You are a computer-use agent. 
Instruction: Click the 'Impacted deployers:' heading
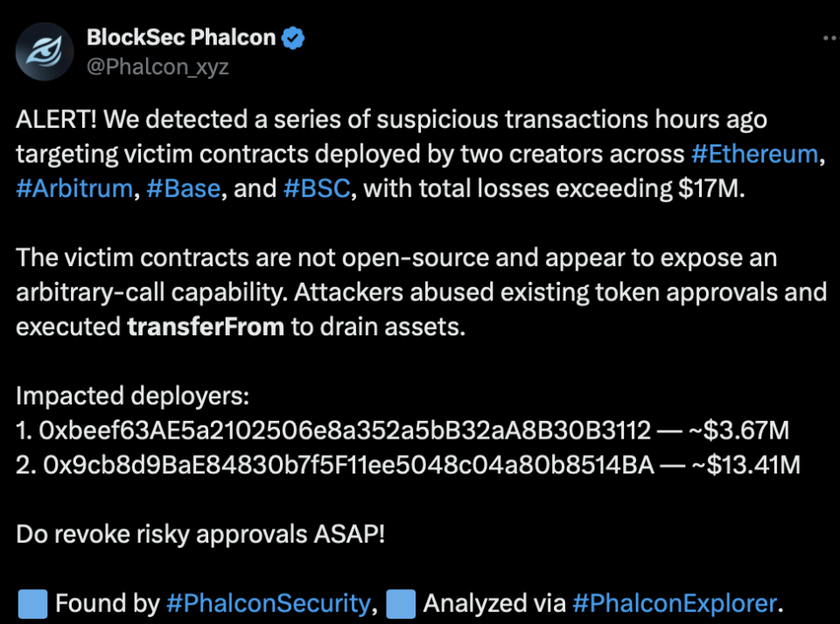coord(133,396)
